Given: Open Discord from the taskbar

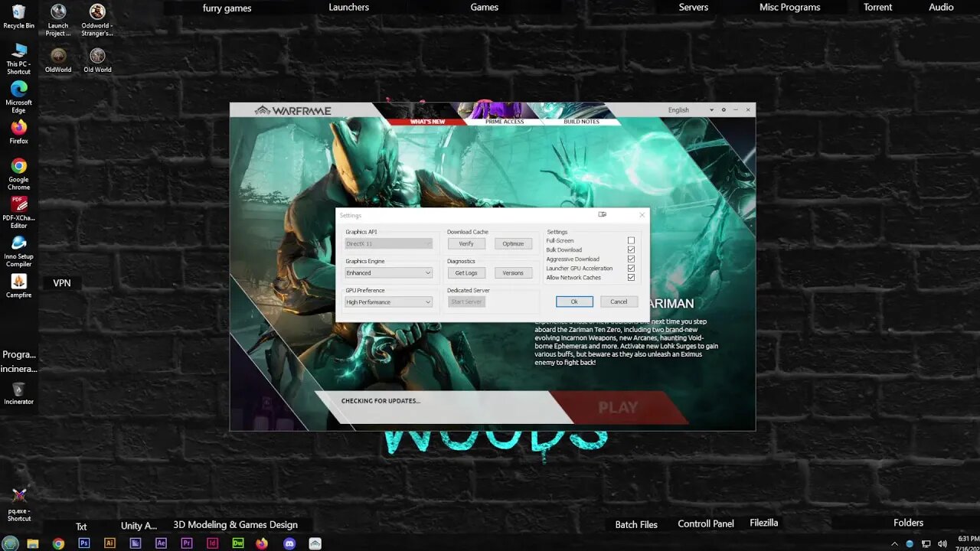Looking at the screenshot, I should 289,543.
